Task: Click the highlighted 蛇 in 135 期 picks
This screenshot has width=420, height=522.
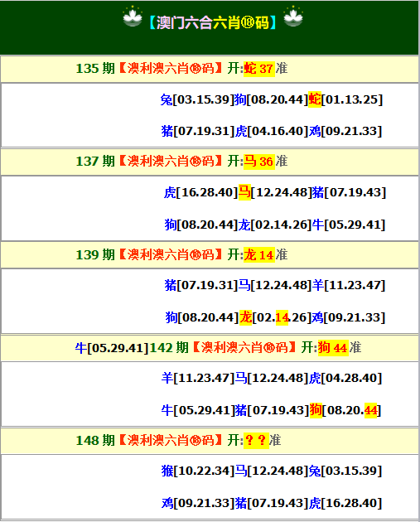Action: point(315,99)
